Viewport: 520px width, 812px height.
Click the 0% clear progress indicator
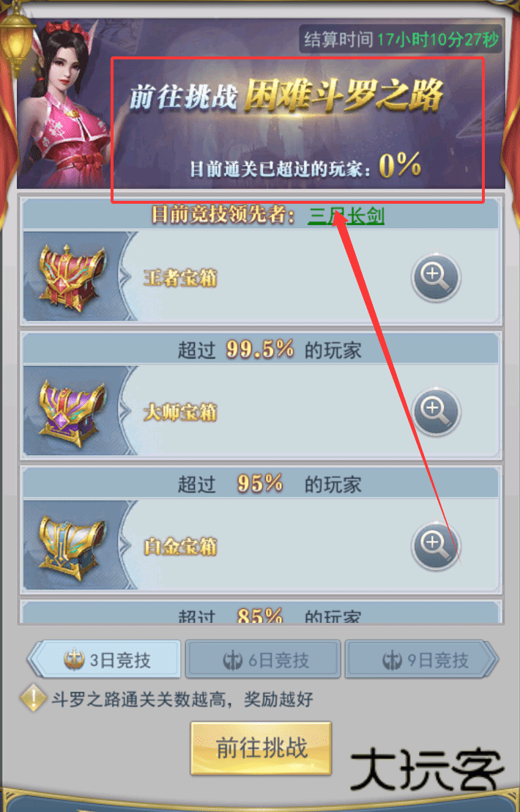[x=400, y=166]
